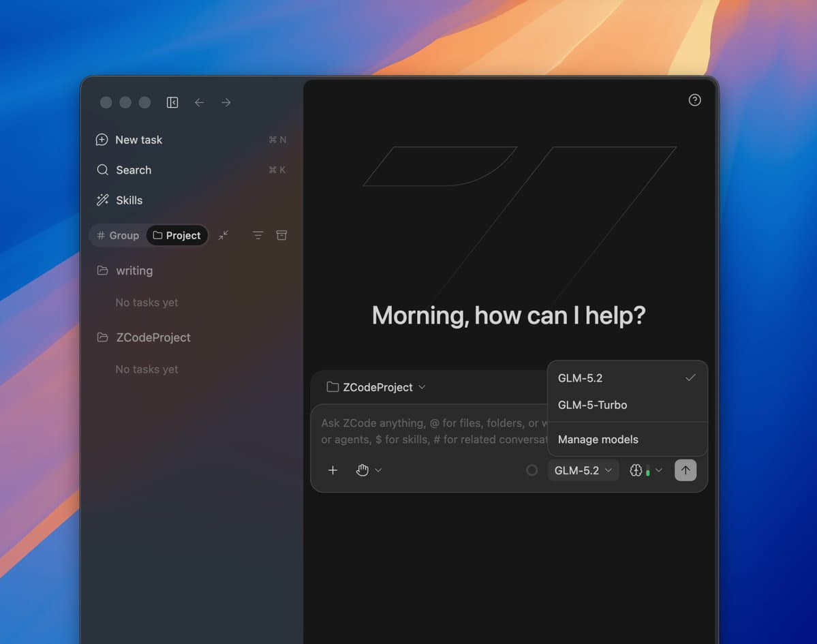The width and height of the screenshot is (817, 644).
Task: Toggle the sidebar panel icon
Action: pyautogui.click(x=172, y=103)
